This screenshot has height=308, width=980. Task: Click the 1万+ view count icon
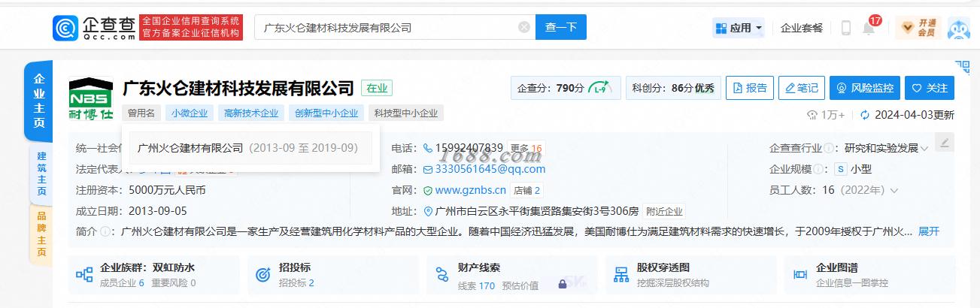tap(812, 115)
